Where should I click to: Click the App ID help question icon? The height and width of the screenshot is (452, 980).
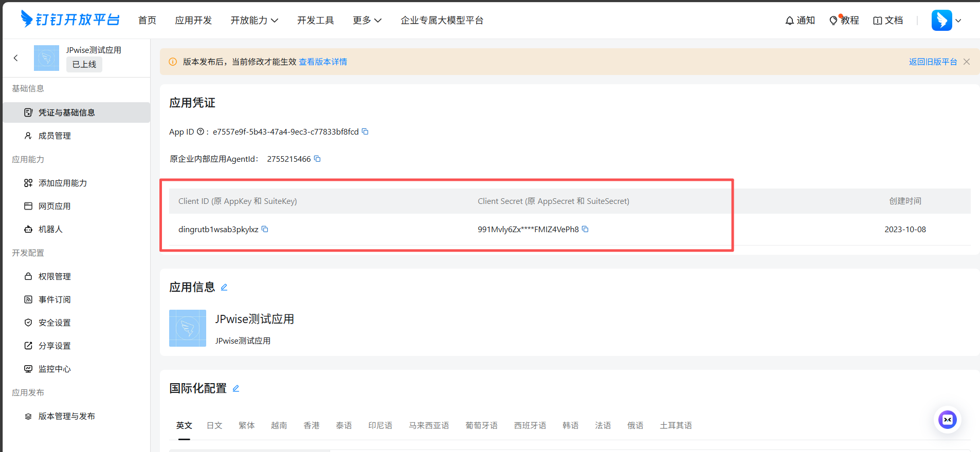pyautogui.click(x=201, y=131)
